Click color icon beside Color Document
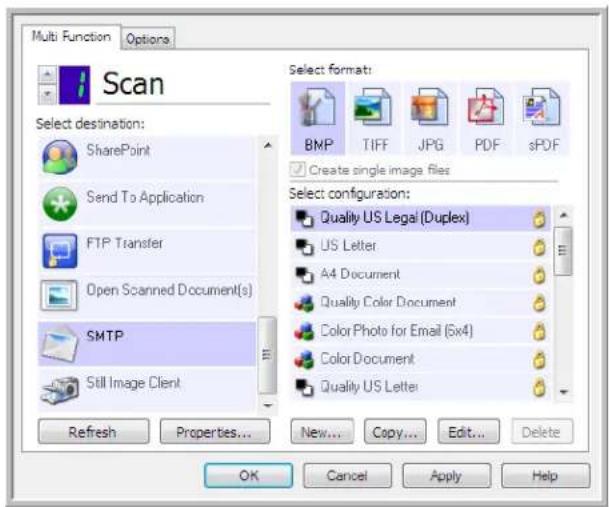This screenshot has width=609, height=507. point(304,359)
